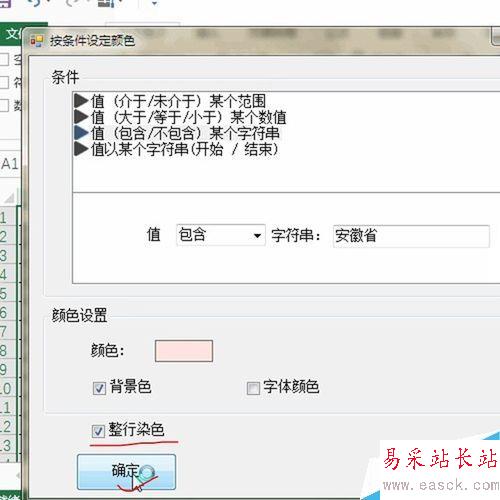Open the pink color swatch picker
Viewport: 500px width, 500px height.
click(x=184, y=351)
